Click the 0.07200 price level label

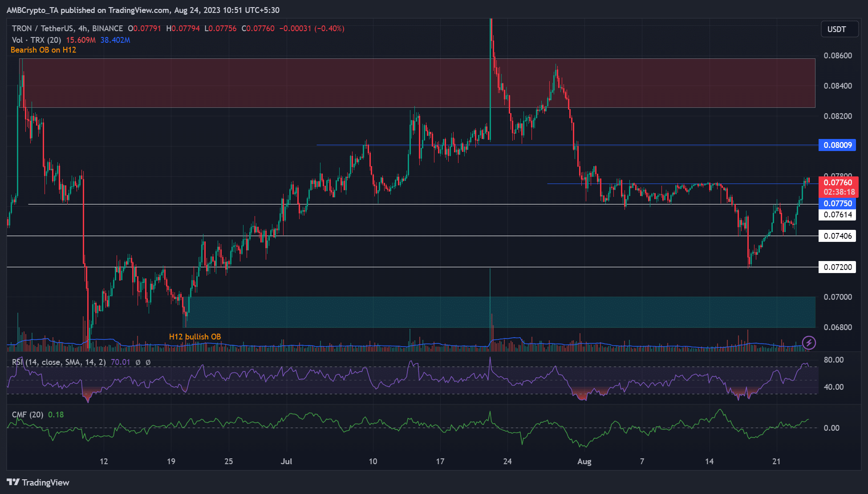837,267
